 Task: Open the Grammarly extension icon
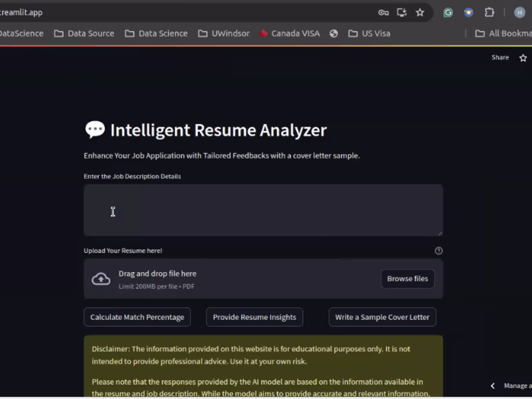tap(448, 13)
